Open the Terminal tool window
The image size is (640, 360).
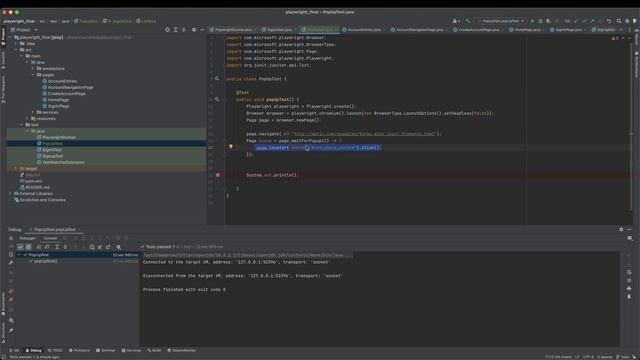click(x=105, y=350)
